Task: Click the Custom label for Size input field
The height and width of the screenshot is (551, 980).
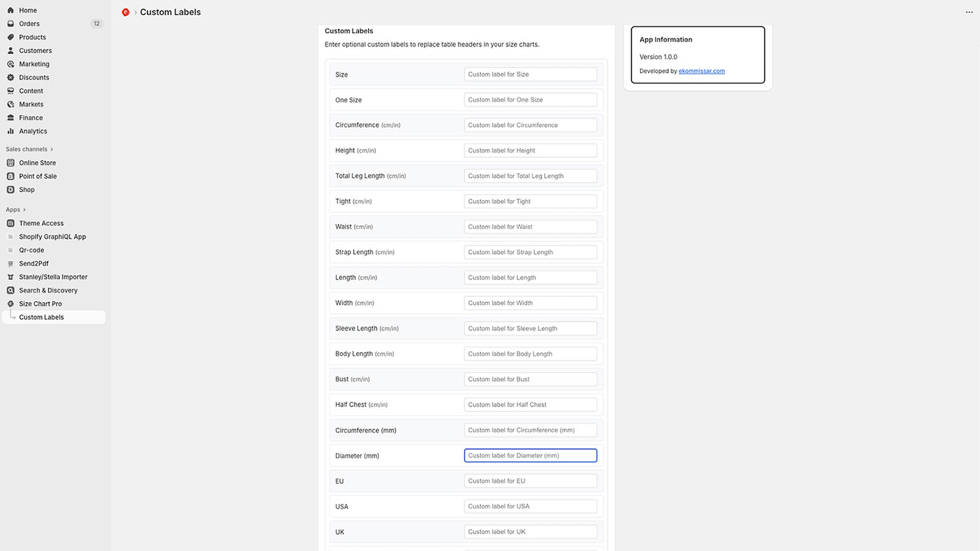Action: click(530, 74)
